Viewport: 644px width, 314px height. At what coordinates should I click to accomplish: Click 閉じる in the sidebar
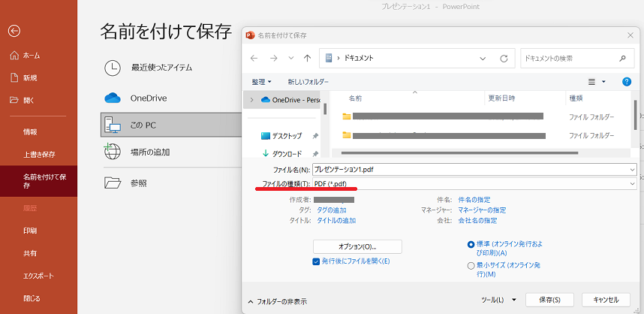32,298
